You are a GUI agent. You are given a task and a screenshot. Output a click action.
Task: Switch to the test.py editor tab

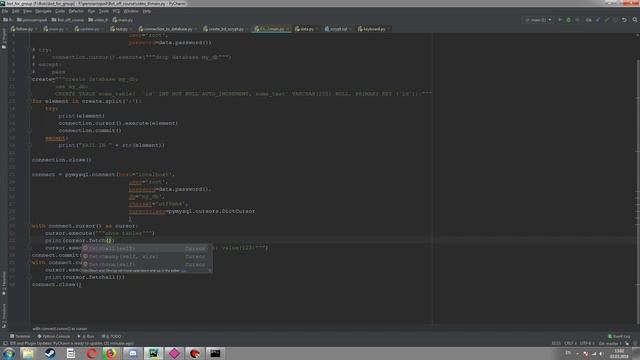121,29
